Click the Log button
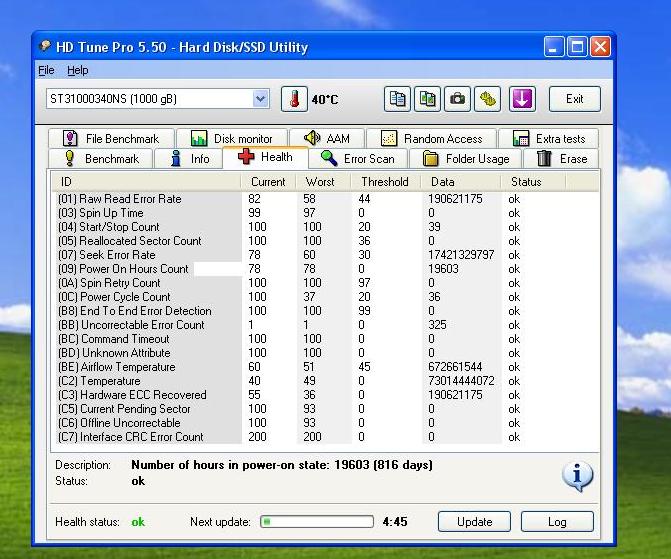Screen dimensions: 671x559 (557, 522)
